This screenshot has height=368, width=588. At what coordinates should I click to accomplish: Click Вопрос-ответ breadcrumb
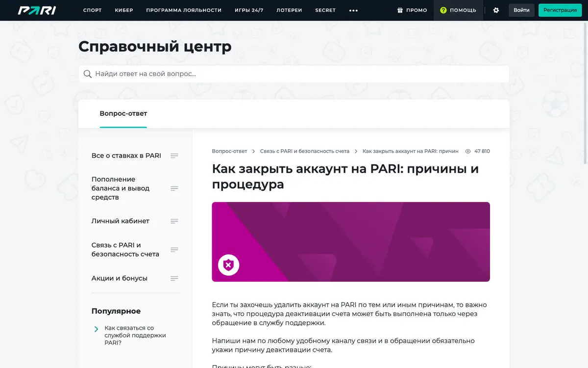pyautogui.click(x=229, y=151)
